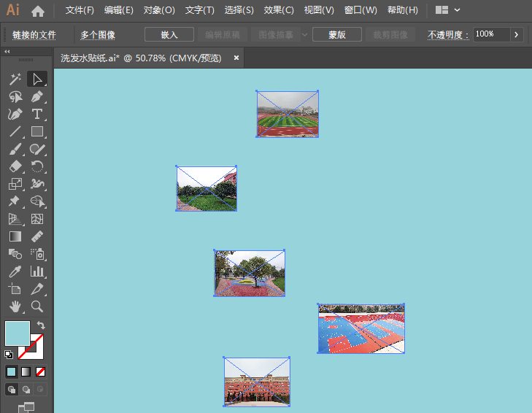The height and width of the screenshot is (413, 532).
Task: Collapse the toolbar with double arrows
Action: coord(7,52)
